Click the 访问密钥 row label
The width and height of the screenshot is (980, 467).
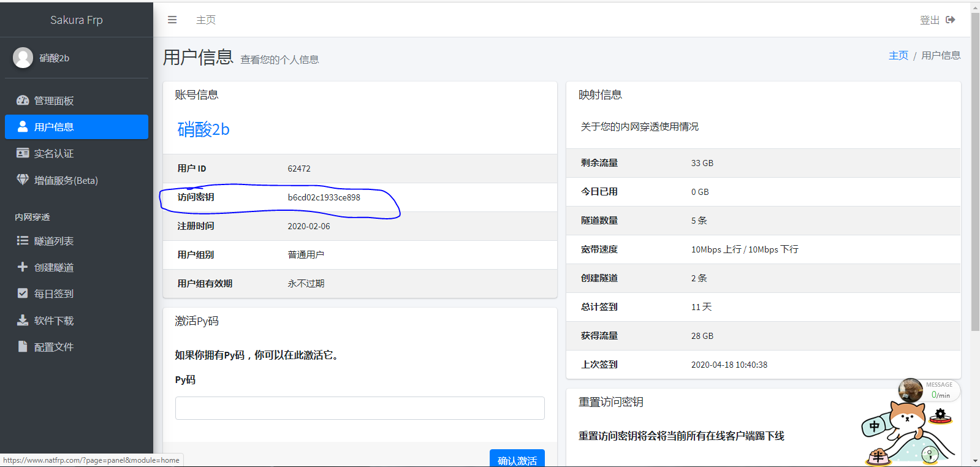196,197
